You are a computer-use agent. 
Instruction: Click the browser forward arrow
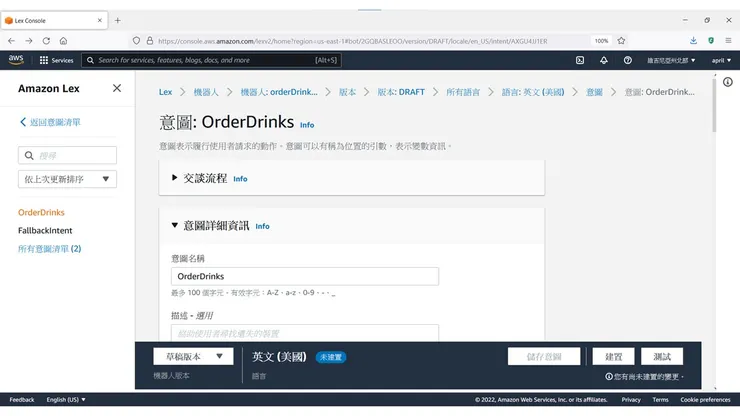point(29,41)
